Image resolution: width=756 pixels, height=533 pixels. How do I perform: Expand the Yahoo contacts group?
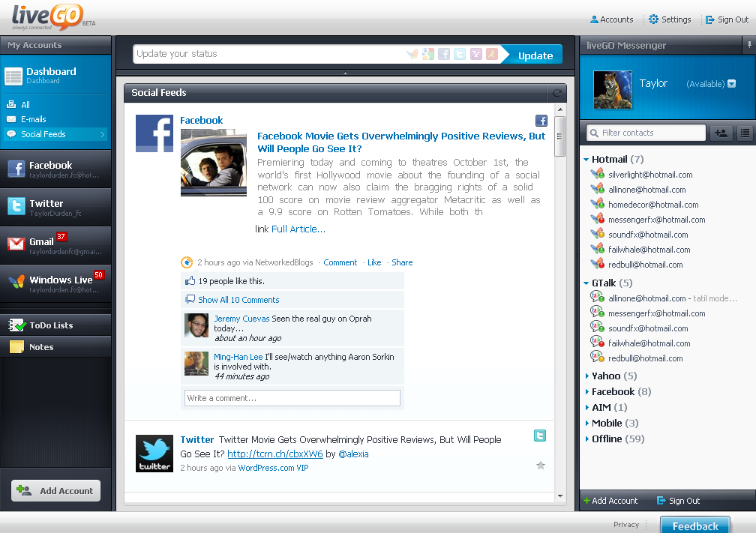coord(586,376)
